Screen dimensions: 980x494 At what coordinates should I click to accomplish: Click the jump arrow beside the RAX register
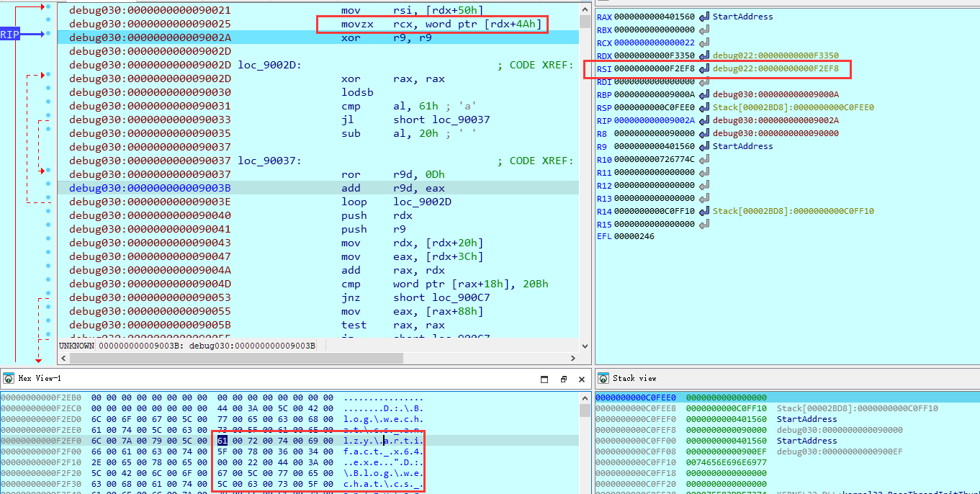pos(704,17)
